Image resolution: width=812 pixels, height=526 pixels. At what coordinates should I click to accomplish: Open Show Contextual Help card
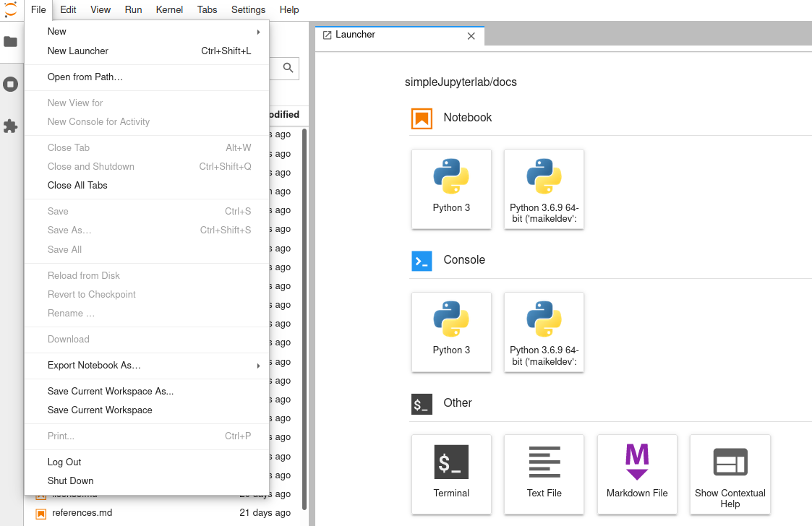[730, 475]
